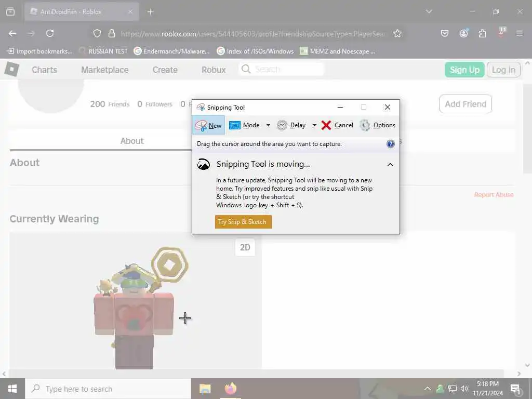Image resolution: width=532 pixels, height=399 pixels.
Task: Open Robux in Roblox navigation
Action: (214, 70)
